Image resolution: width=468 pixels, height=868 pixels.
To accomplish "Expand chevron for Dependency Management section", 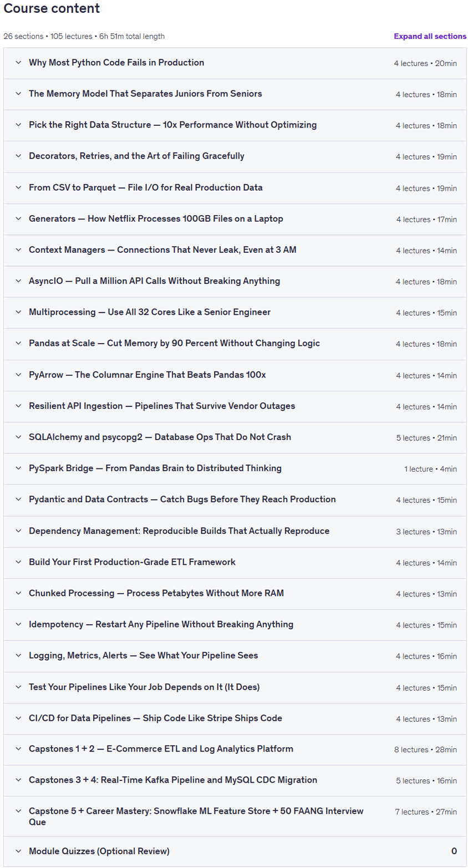I will pyautogui.click(x=18, y=531).
